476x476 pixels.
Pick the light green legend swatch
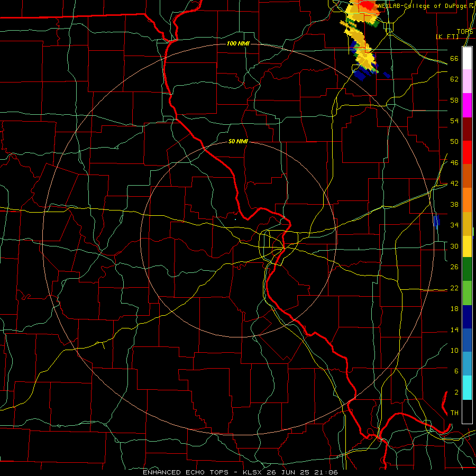(x=467, y=293)
